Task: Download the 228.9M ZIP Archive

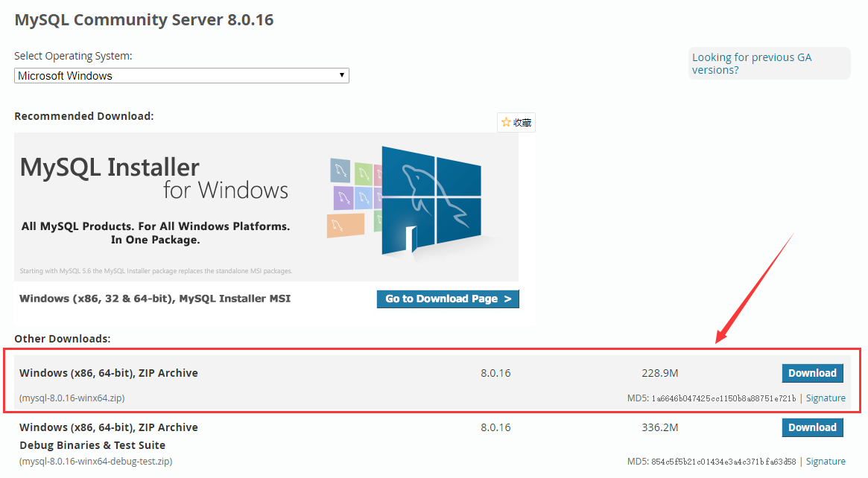Action: click(812, 374)
